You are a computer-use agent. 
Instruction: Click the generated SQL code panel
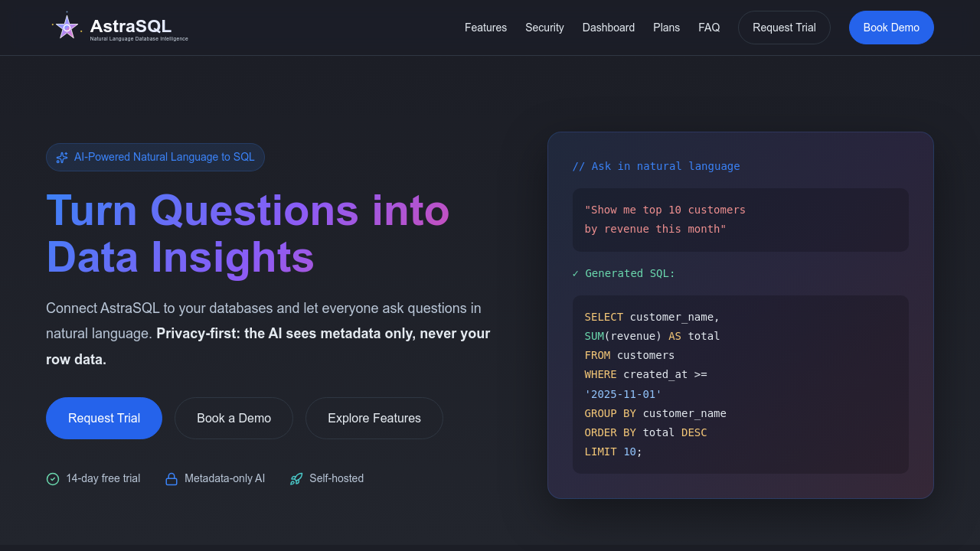click(740, 384)
